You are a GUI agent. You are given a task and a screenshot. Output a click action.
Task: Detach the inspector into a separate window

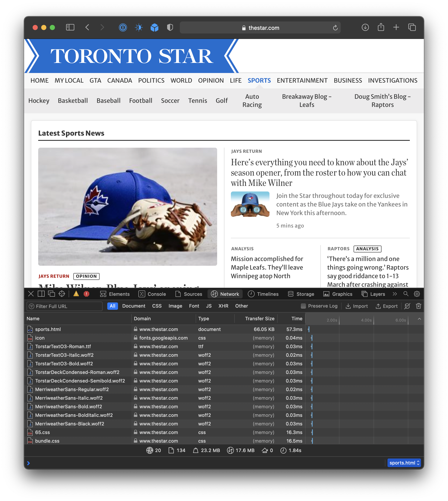51,294
